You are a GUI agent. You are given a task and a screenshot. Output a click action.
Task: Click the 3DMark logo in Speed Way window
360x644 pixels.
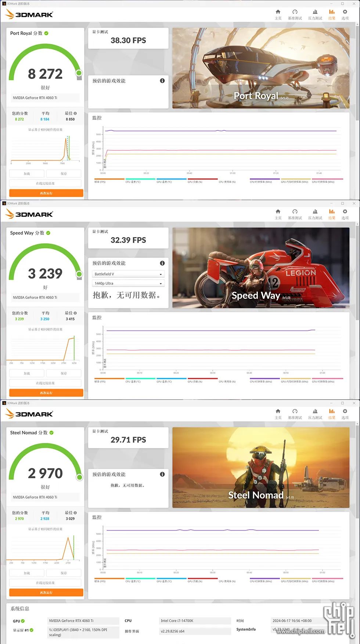click(29, 214)
